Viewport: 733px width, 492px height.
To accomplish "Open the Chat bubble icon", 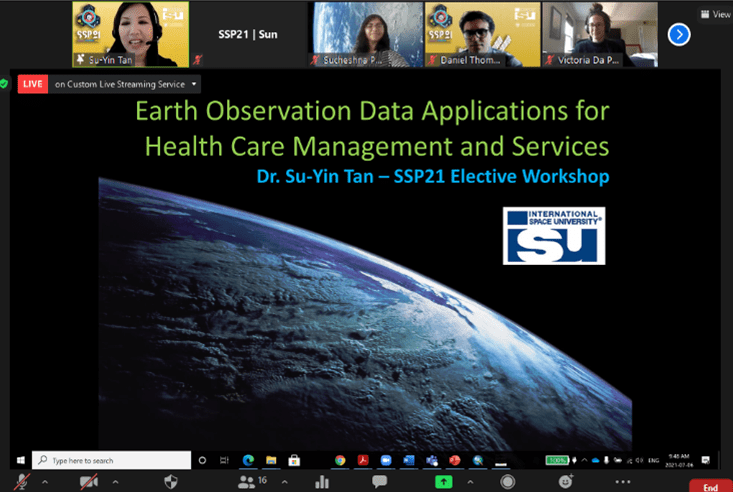I will point(380,481).
